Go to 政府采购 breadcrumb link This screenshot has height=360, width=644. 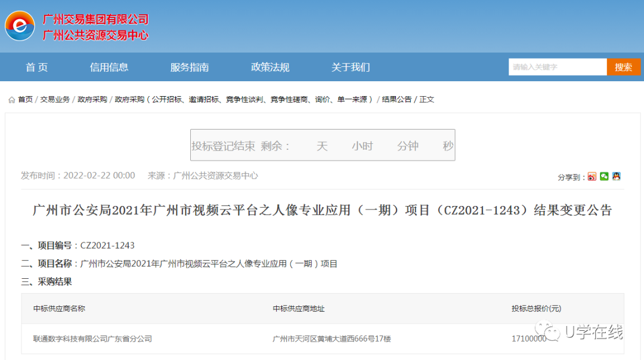point(92,100)
